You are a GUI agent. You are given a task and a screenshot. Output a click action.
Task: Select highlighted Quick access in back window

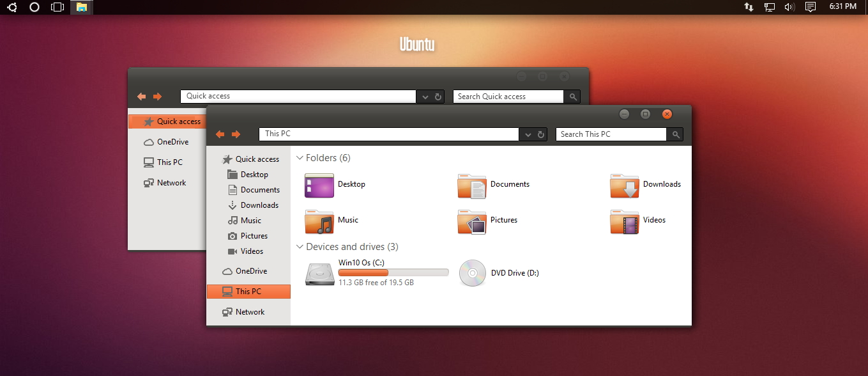pyautogui.click(x=167, y=121)
